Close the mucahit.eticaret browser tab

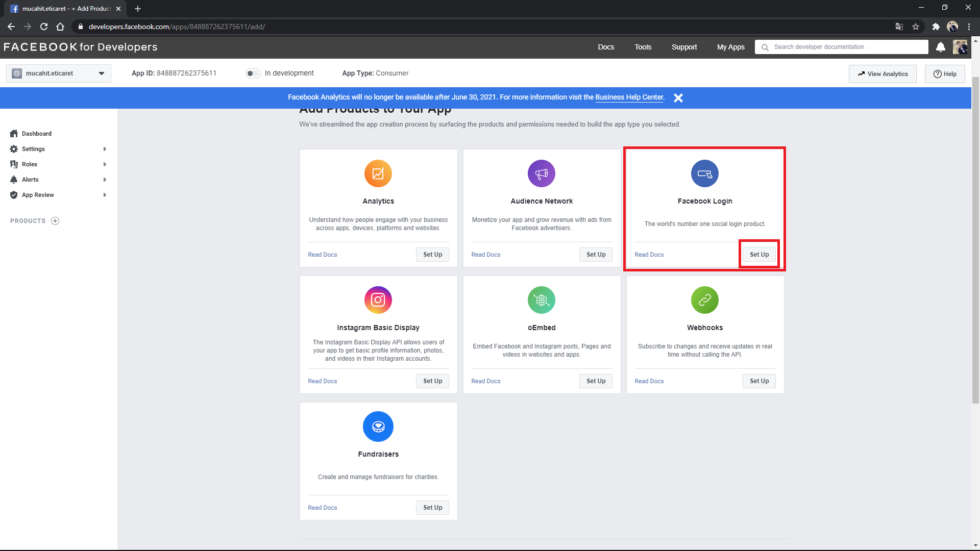point(118,9)
